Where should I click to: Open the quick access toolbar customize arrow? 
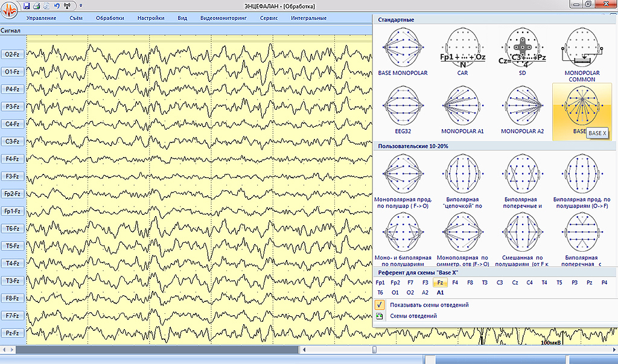point(81,6)
